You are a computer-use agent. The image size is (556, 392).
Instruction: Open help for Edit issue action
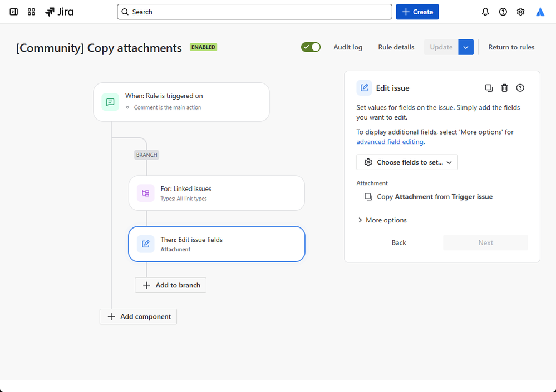pos(520,88)
